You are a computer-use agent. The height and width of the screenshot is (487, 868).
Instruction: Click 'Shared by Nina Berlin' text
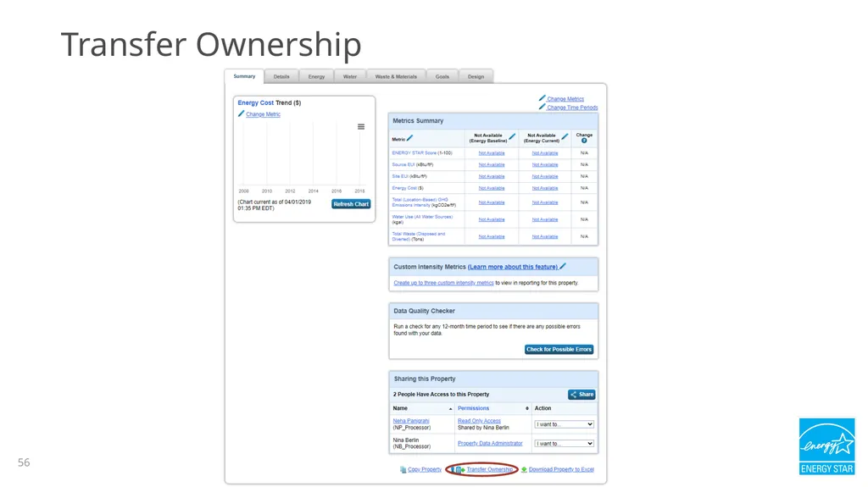pyautogui.click(x=483, y=428)
